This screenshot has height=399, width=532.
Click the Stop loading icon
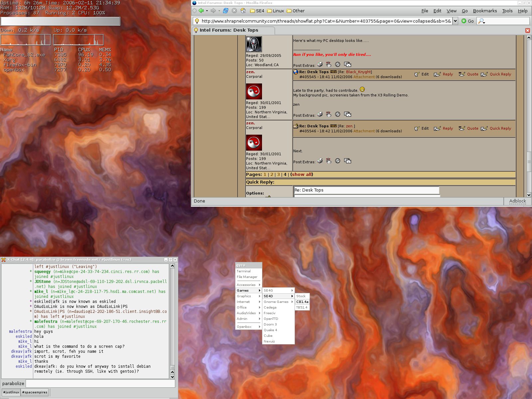pos(234,11)
